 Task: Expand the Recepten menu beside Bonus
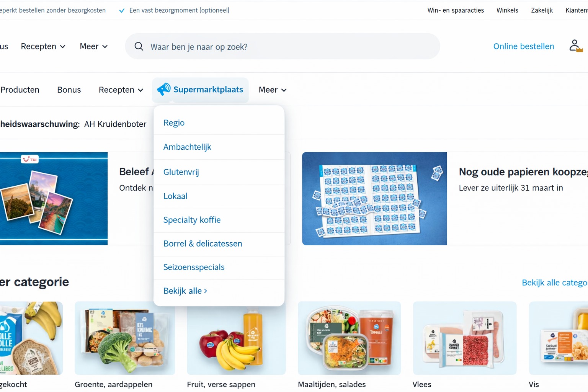[121, 90]
